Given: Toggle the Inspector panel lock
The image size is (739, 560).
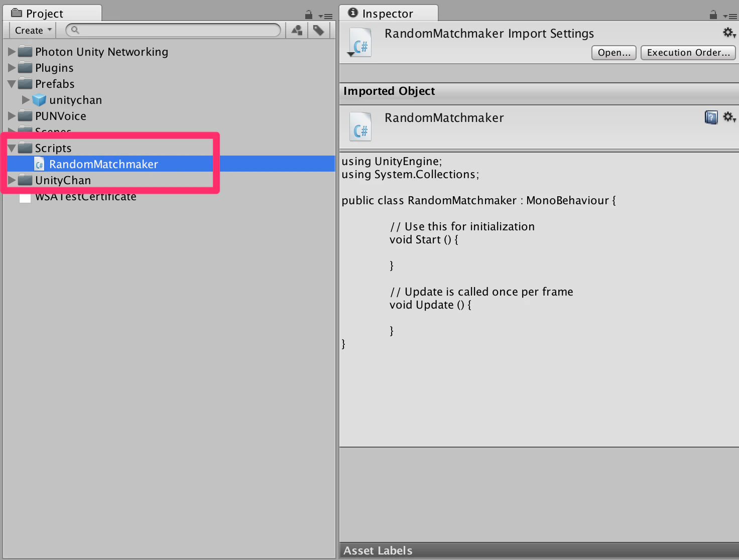Looking at the screenshot, I should click(x=713, y=15).
